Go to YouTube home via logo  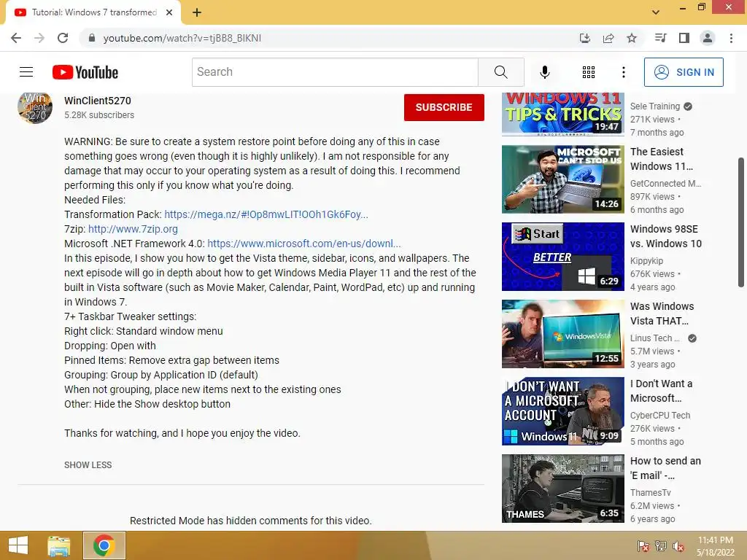tap(85, 72)
